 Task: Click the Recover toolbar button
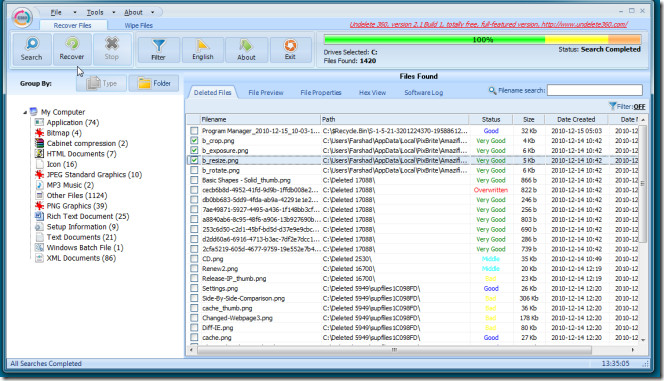(x=72, y=50)
